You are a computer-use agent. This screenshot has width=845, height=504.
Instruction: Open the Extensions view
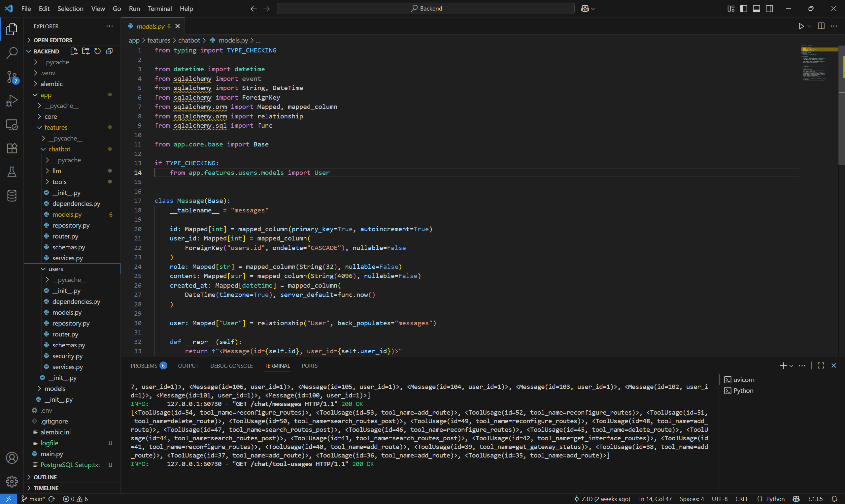12,148
